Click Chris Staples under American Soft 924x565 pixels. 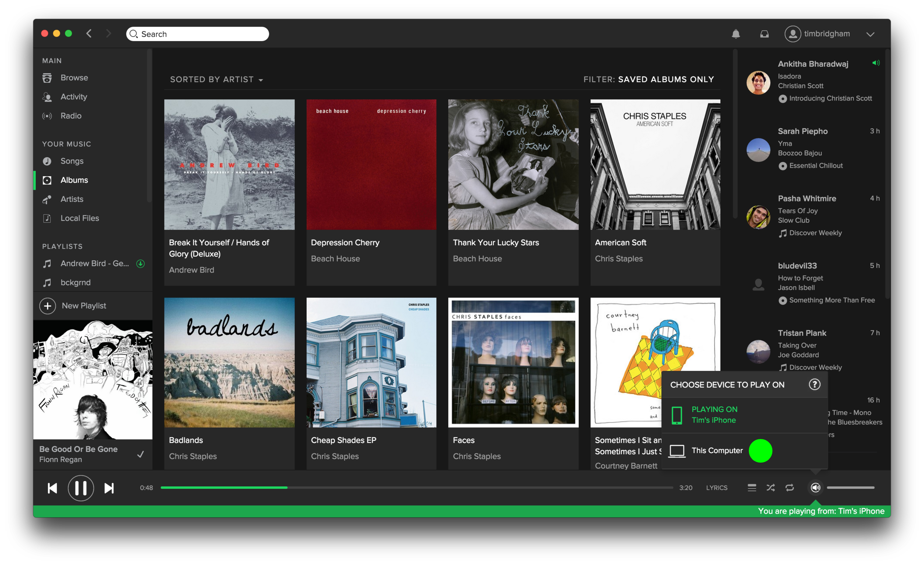618,259
